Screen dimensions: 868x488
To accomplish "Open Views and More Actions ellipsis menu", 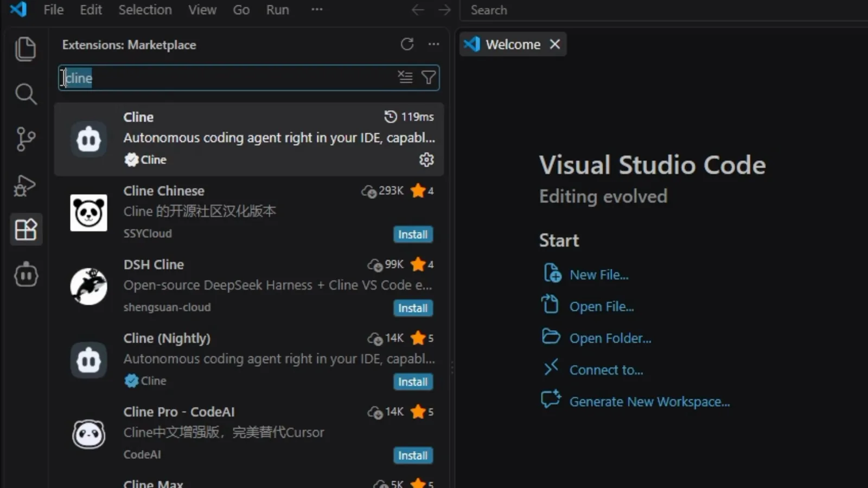I will [x=433, y=44].
